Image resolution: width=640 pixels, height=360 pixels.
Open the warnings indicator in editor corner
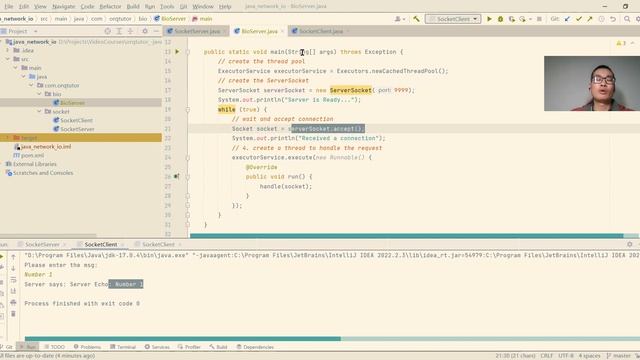coord(621,43)
